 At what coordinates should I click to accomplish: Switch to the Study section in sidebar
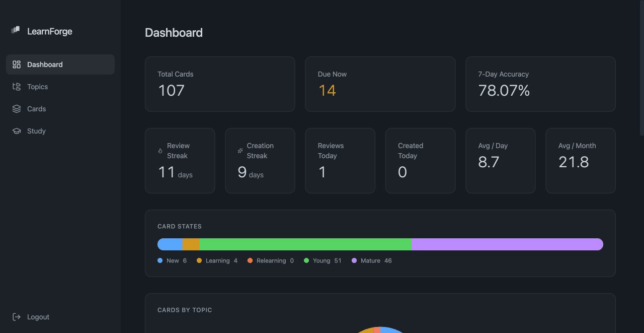[36, 131]
